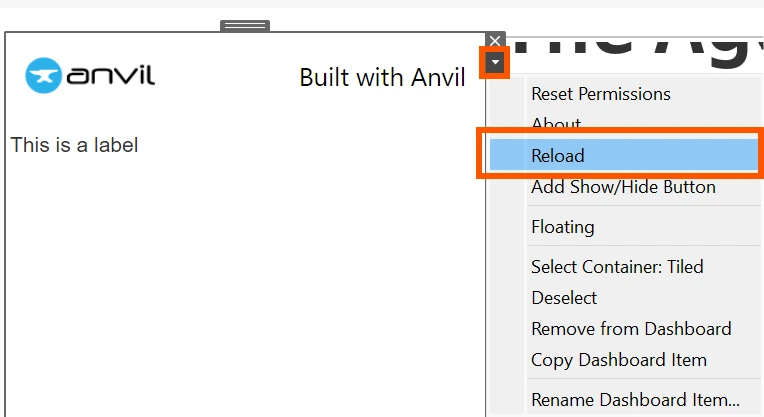Open the dashboard item dropdown arrow
764x417 pixels.
click(x=495, y=62)
